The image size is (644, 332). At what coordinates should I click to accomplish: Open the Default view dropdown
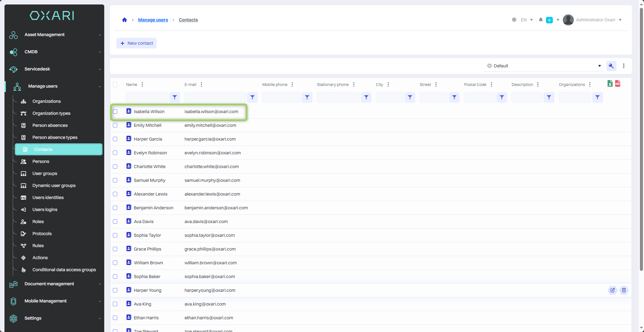point(544,66)
